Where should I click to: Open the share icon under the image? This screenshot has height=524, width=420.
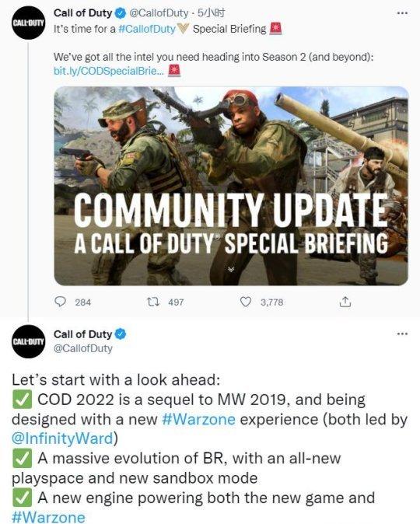pos(345,302)
